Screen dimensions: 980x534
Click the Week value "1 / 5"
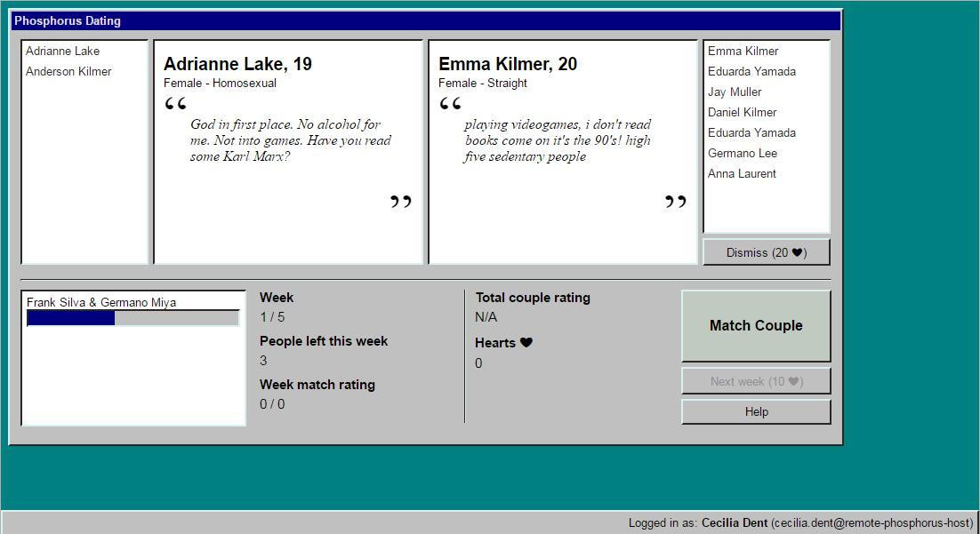[x=272, y=317]
